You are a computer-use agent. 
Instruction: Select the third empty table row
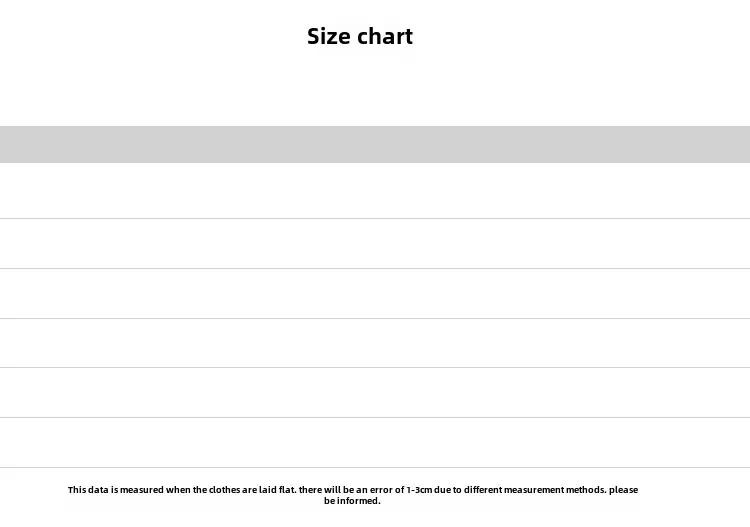pyautogui.click(x=375, y=293)
